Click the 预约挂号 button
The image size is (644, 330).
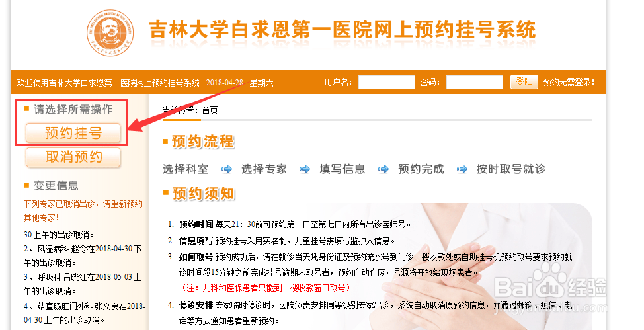coord(73,133)
